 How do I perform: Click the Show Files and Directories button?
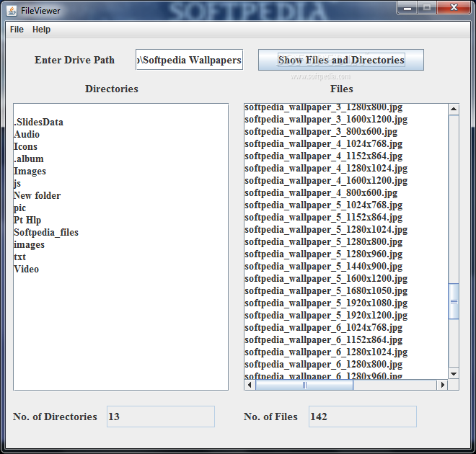point(341,60)
